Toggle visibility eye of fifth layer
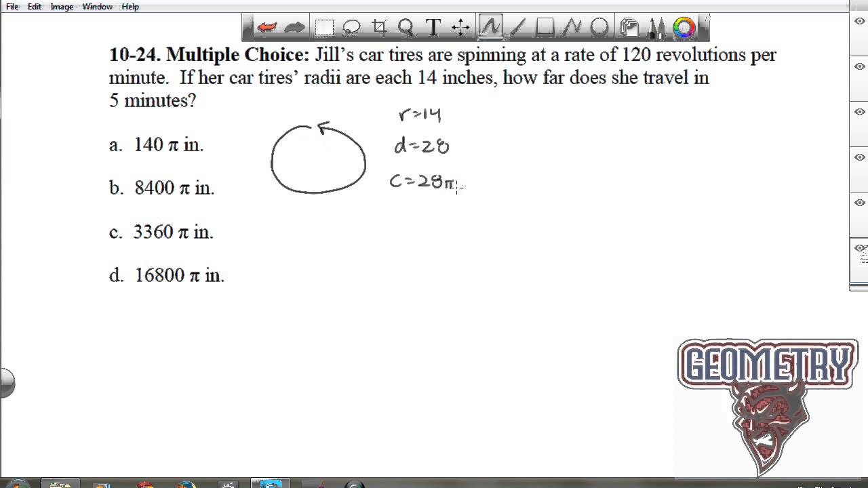 [x=860, y=203]
